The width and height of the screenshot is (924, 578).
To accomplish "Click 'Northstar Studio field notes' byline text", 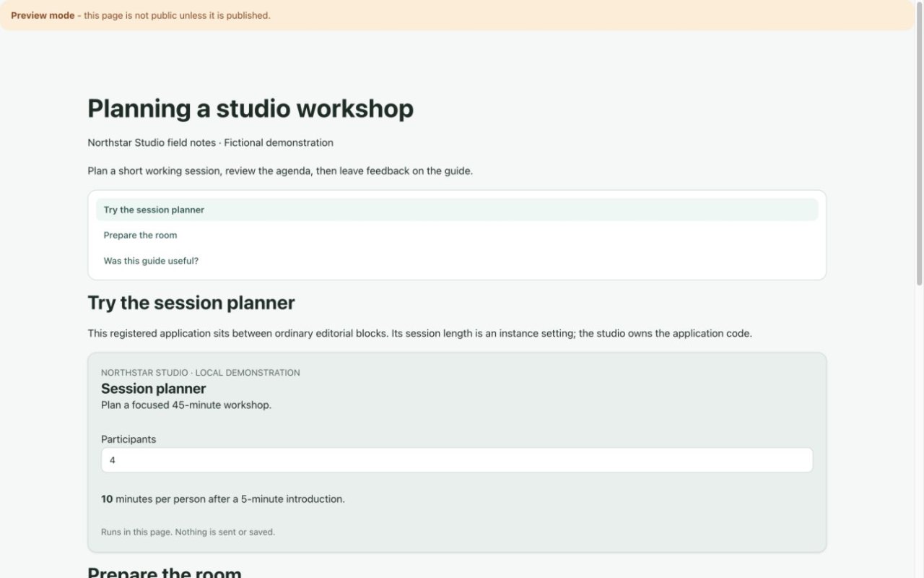I will 152,143.
